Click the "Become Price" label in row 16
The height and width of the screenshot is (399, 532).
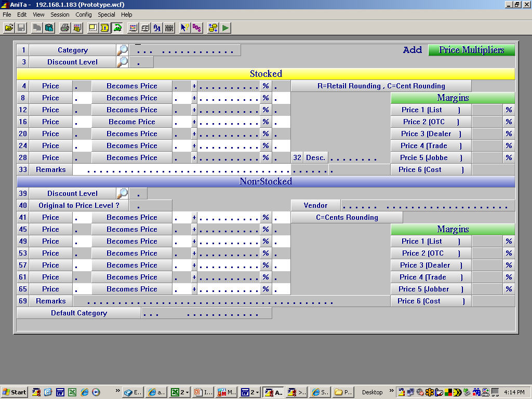(131, 122)
